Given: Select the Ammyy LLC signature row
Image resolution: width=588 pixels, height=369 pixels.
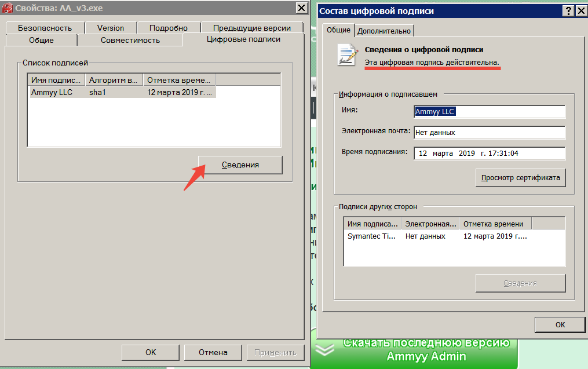Looking at the screenshot, I should [123, 92].
